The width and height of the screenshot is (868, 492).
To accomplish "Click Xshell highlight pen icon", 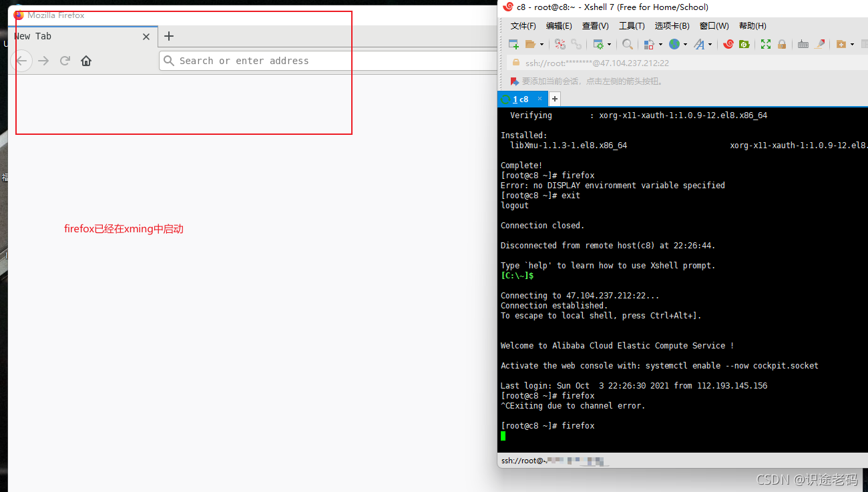I will pyautogui.click(x=819, y=44).
